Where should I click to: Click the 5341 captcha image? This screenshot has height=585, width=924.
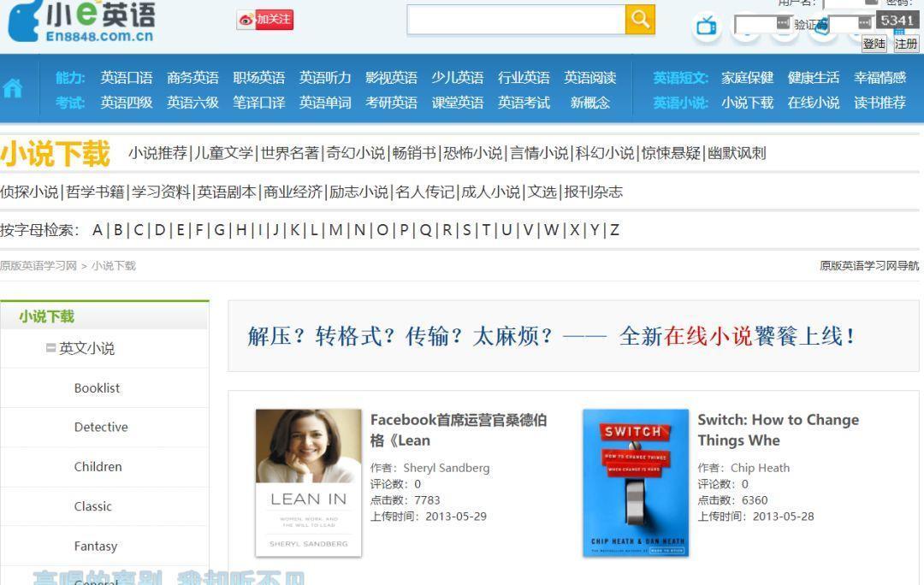[897, 21]
